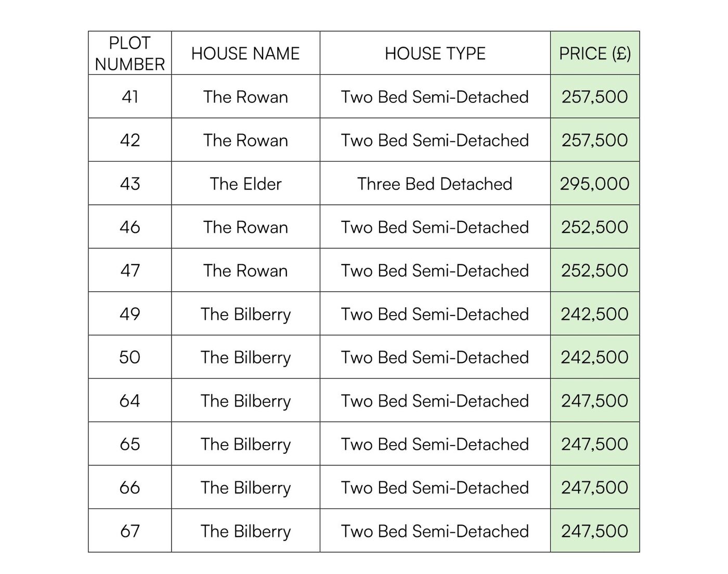Select plot number 42 cell
The height and width of the screenshot is (574, 728).
point(129,140)
